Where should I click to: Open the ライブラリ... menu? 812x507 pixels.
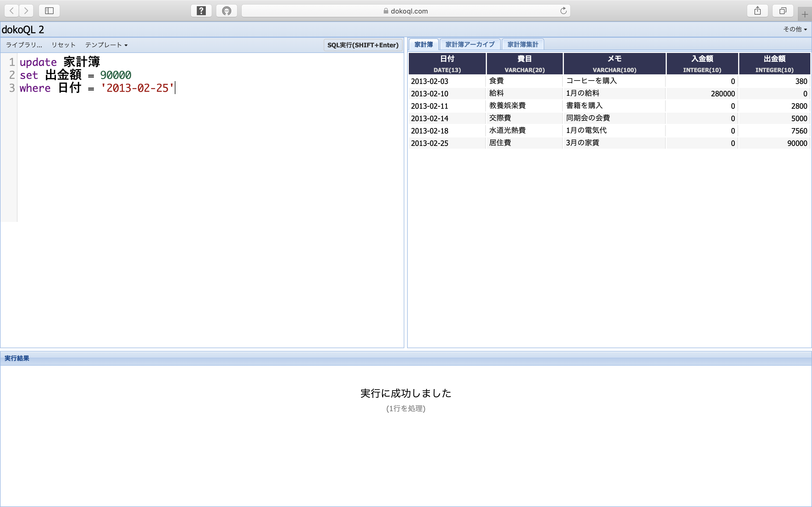coord(24,45)
